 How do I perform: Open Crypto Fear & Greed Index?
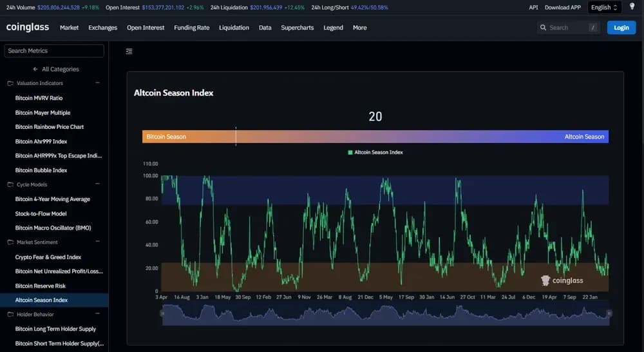coord(48,257)
